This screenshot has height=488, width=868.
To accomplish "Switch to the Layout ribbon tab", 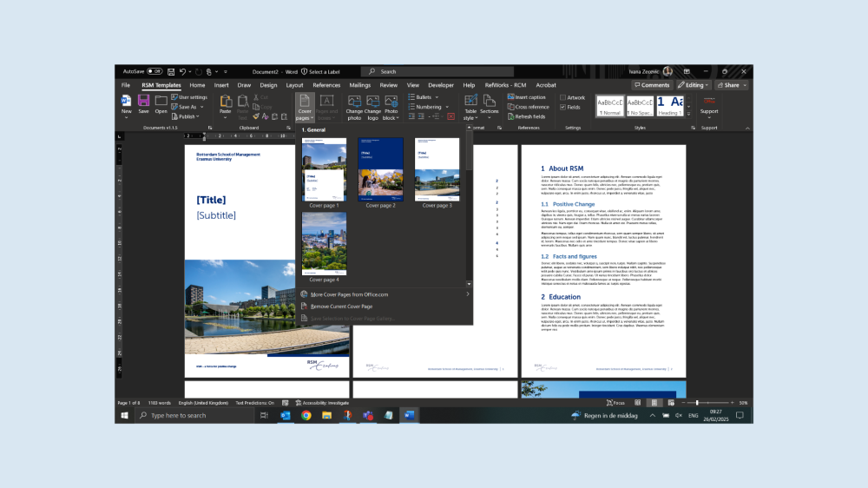I will (294, 85).
